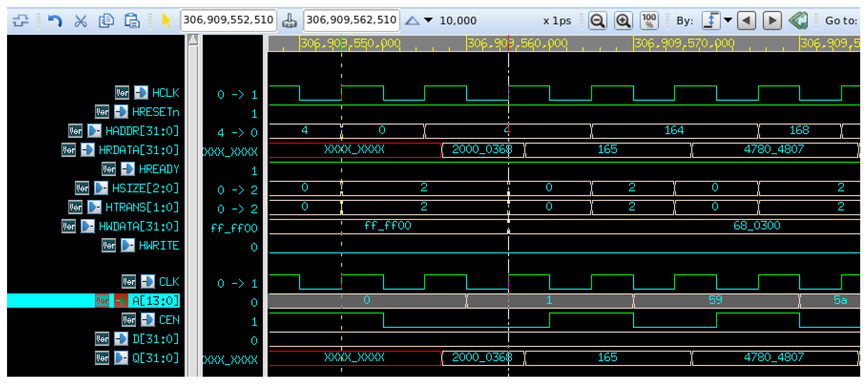Click the zoom out magnifier icon

tap(597, 21)
